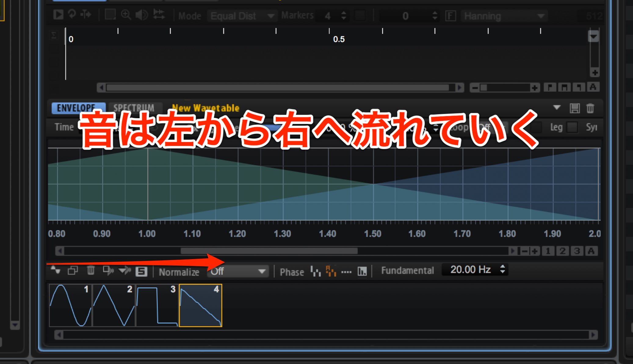Click the auto-scroll icon beside the loop icon

[x=86, y=14]
